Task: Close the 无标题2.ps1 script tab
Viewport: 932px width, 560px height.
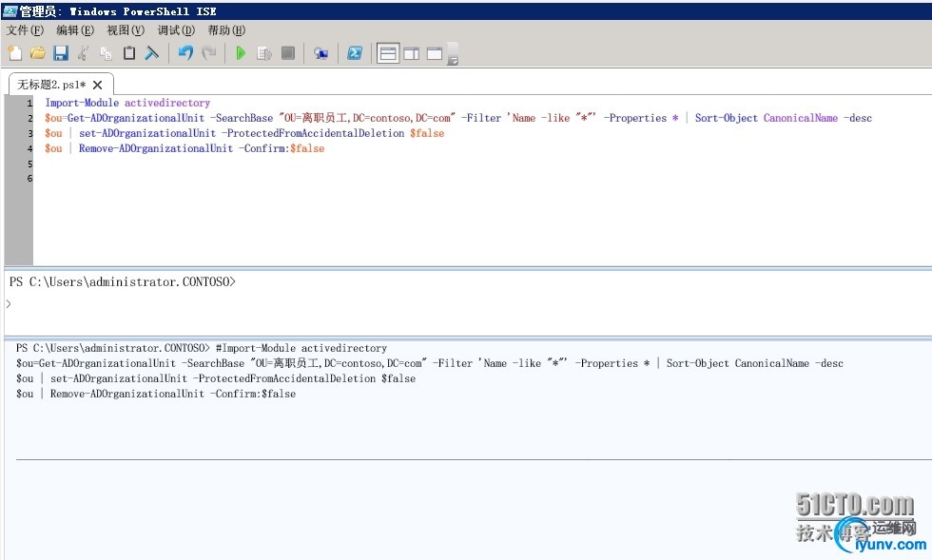Action: click(x=97, y=85)
